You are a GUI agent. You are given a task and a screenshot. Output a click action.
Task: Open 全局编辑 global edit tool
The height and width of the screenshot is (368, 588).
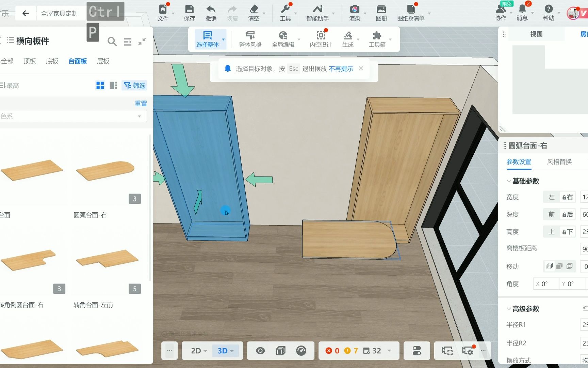click(x=283, y=40)
